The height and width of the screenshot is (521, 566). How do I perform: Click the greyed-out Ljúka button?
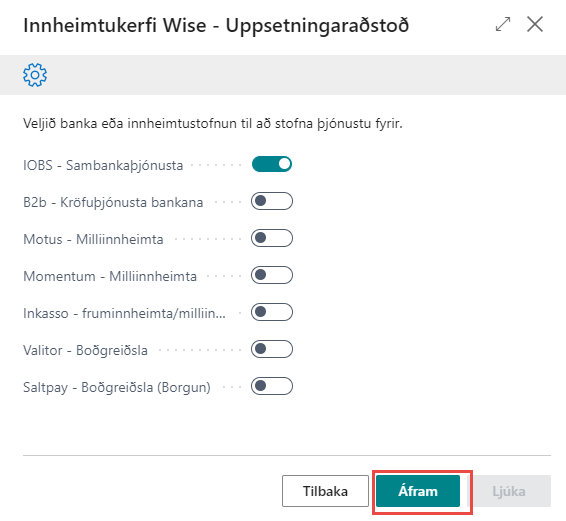coord(509,491)
